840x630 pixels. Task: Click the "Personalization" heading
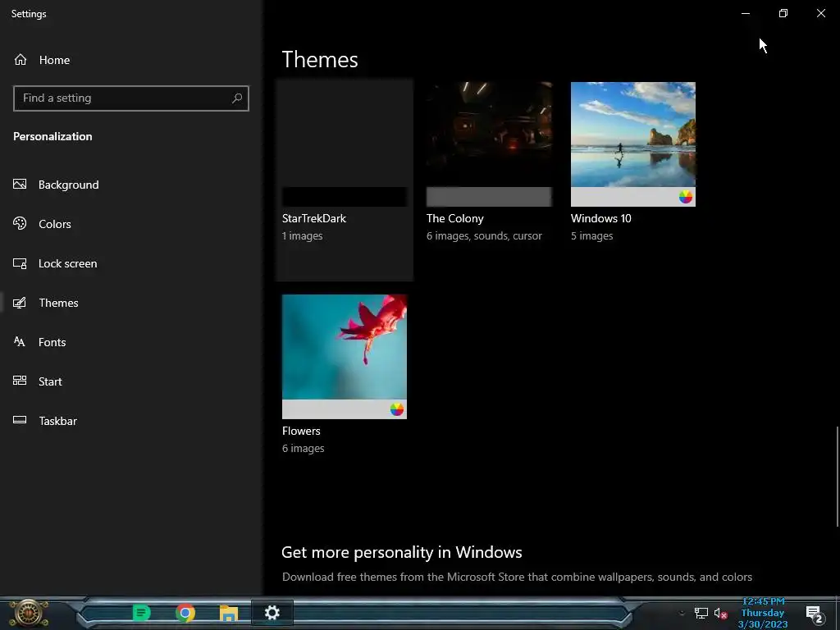pos(52,136)
